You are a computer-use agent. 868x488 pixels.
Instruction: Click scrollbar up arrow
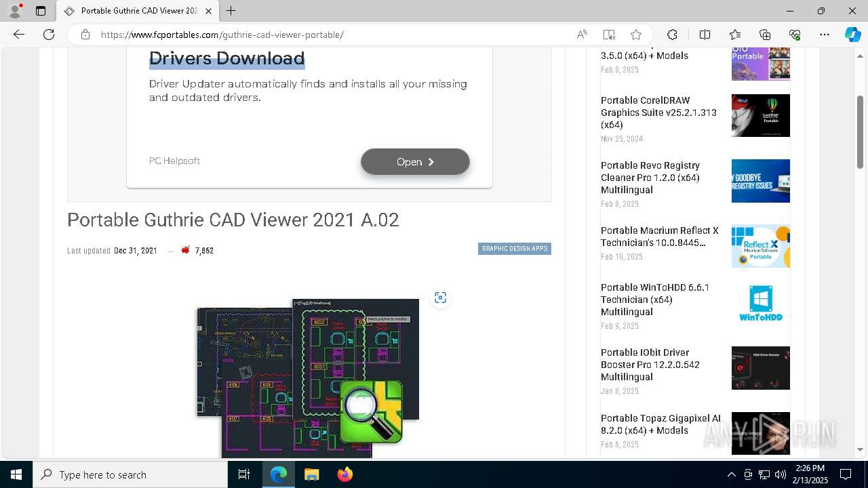(861, 56)
